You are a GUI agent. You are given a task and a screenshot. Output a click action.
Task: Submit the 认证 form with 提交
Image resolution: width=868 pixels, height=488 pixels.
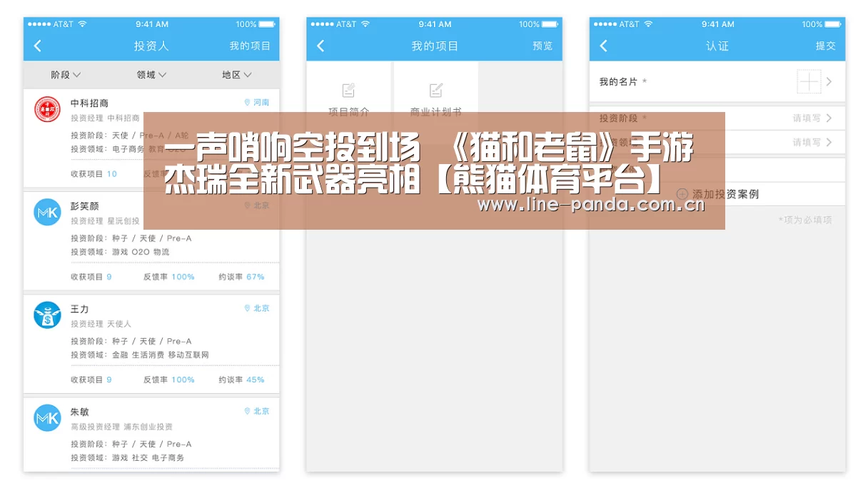pos(825,46)
